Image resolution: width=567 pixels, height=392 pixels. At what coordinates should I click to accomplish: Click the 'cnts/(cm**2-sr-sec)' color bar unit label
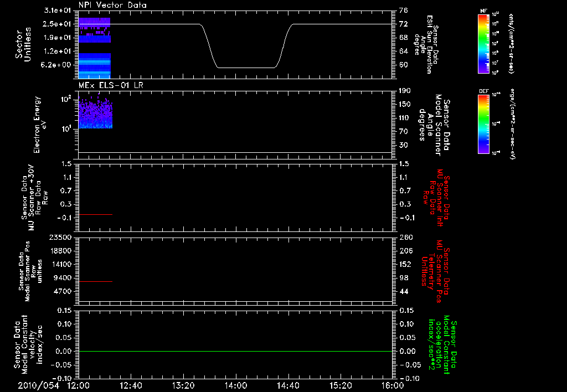tap(511, 44)
